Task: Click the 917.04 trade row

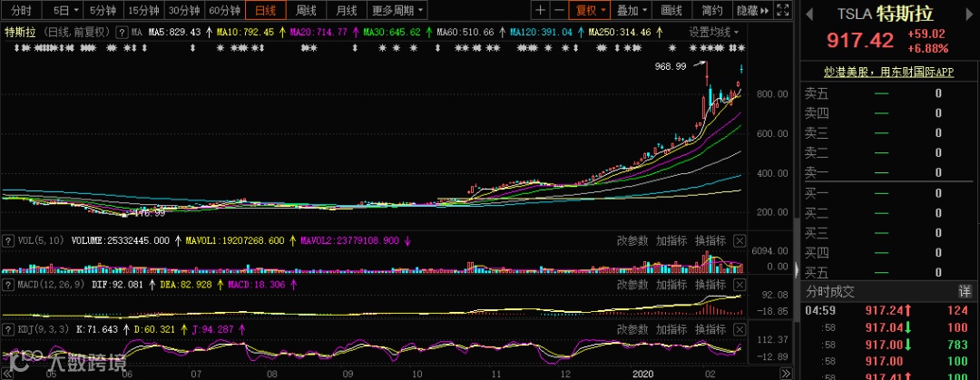Action: (889, 326)
